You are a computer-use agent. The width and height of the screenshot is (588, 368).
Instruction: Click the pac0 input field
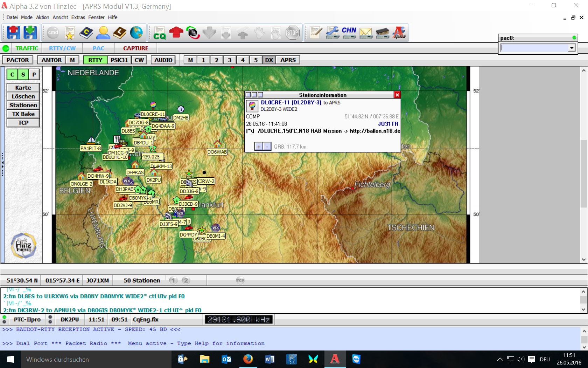pos(534,48)
